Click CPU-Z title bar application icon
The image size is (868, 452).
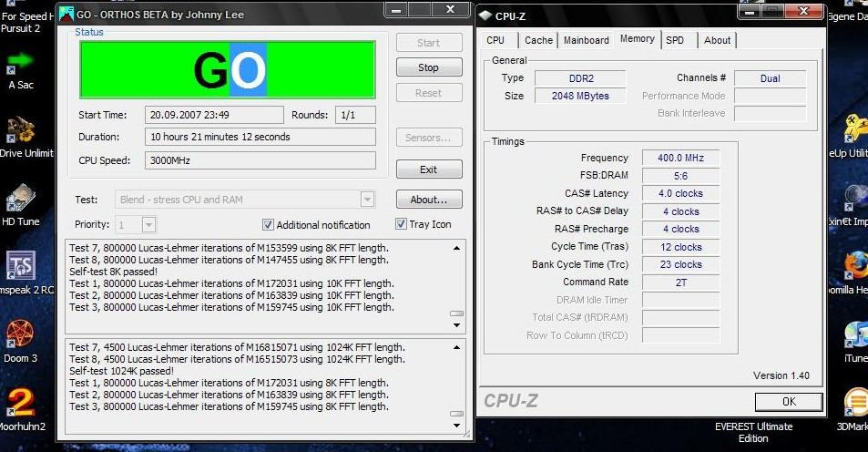click(x=485, y=16)
